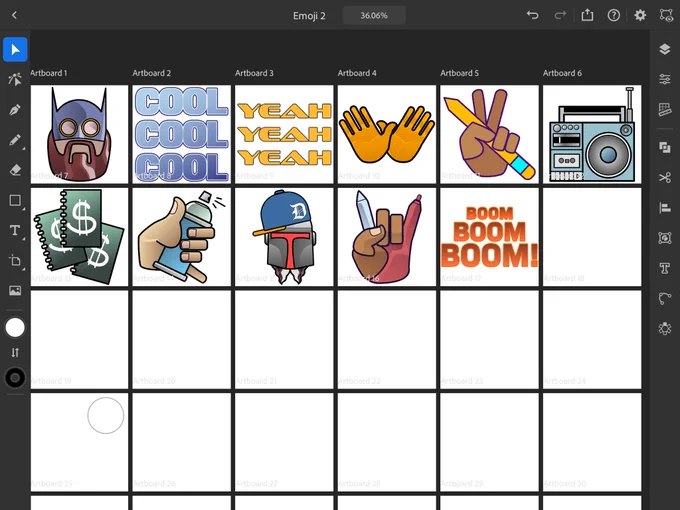Select the Artboard tool
This screenshot has height=510, width=680.
coord(15,261)
